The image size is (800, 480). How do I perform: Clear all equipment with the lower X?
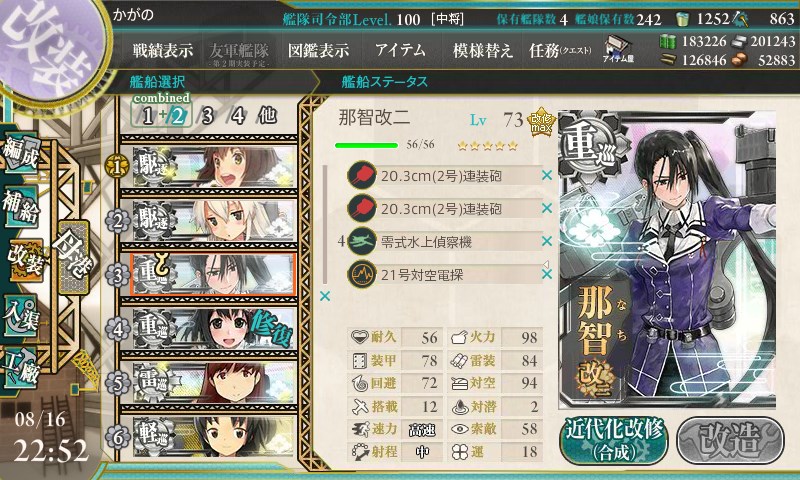(324, 296)
